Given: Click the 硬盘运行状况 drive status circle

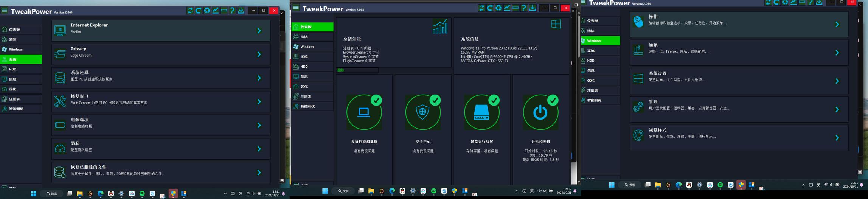Looking at the screenshot, I should click(482, 112).
